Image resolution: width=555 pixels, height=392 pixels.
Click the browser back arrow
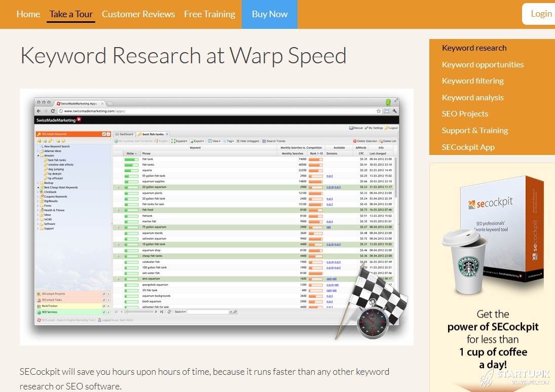click(39, 111)
